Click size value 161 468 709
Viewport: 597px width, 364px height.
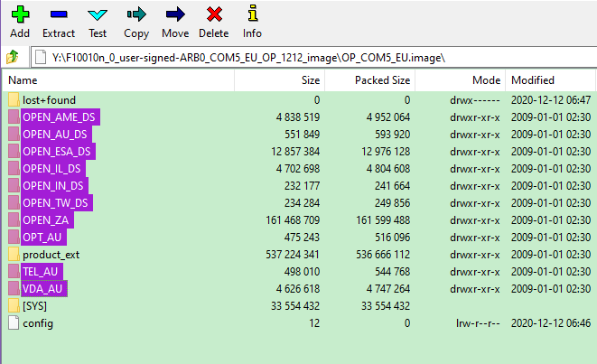click(293, 220)
